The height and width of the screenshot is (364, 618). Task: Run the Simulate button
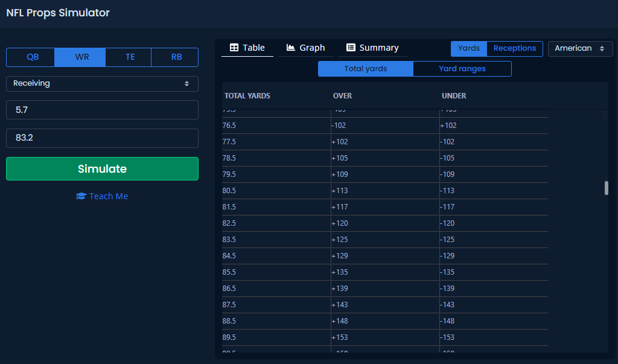(x=102, y=169)
